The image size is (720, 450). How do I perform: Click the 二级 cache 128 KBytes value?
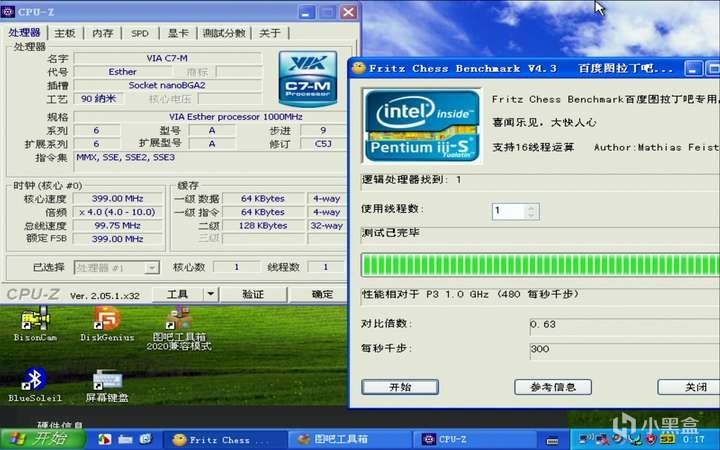click(x=263, y=225)
